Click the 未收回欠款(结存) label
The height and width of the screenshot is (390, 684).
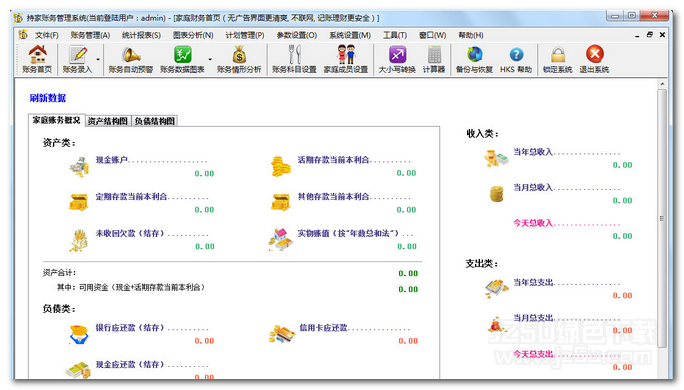130,233
